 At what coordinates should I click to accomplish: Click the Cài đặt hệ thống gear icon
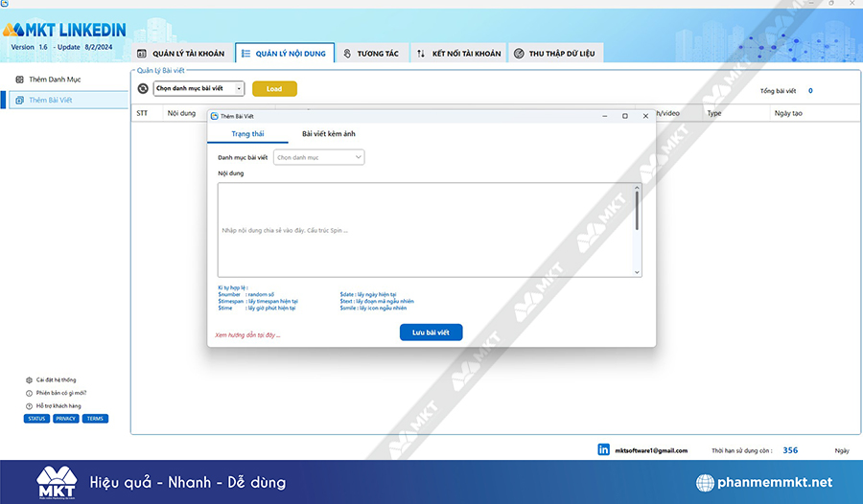pos(29,380)
